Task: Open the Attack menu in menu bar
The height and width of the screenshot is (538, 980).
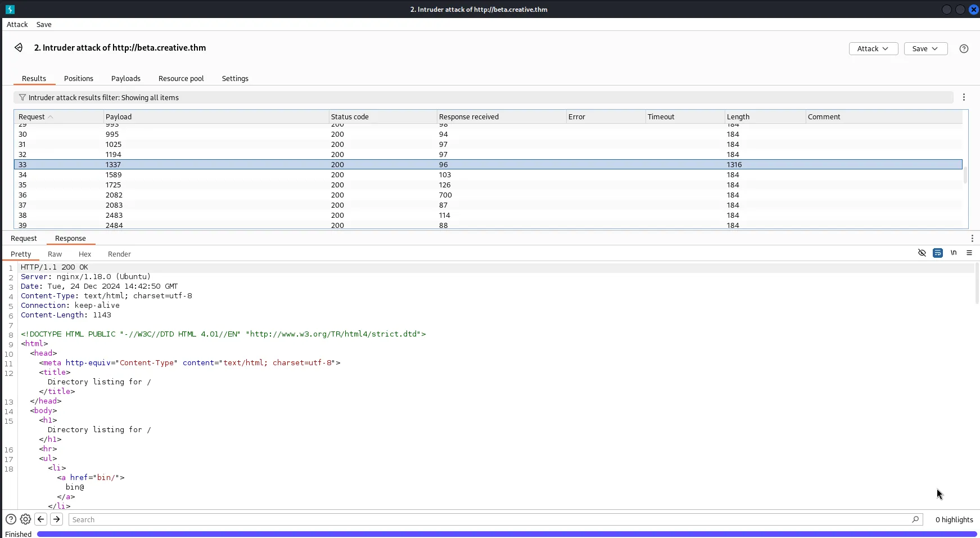Action: pos(17,25)
